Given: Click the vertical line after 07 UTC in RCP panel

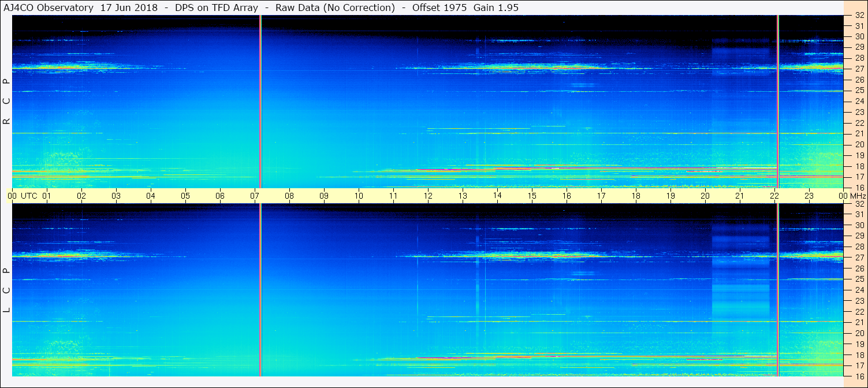Looking at the screenshot, I should coord(260,102).
